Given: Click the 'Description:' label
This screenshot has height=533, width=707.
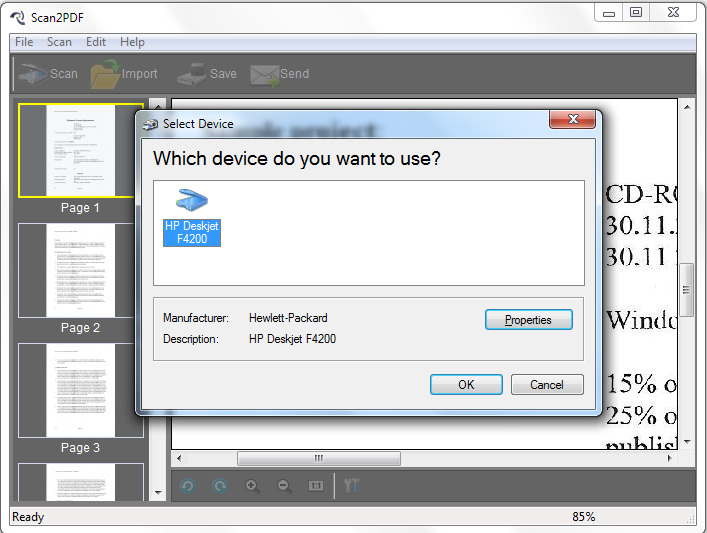Looking at the screenshot, I should [191, 339].
